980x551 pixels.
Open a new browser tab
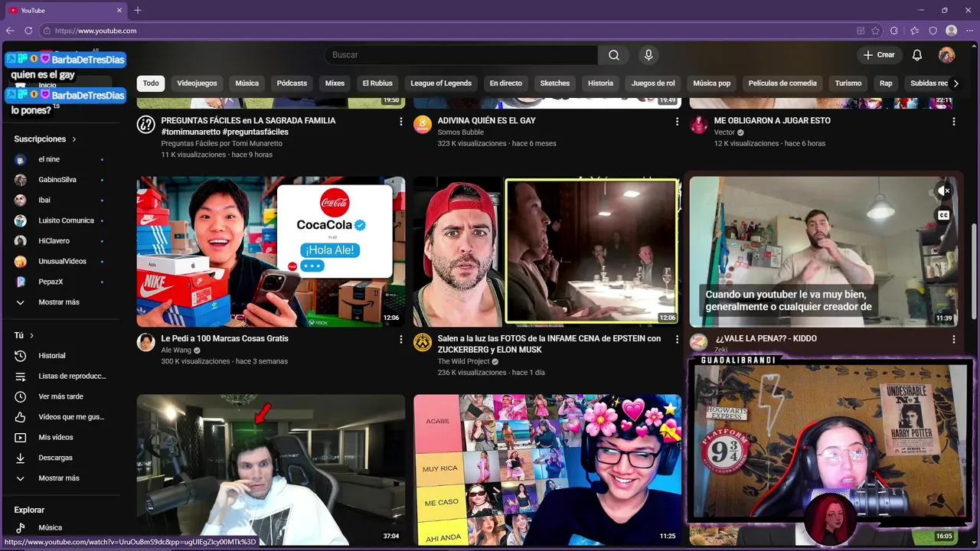(x=138, y=10)
